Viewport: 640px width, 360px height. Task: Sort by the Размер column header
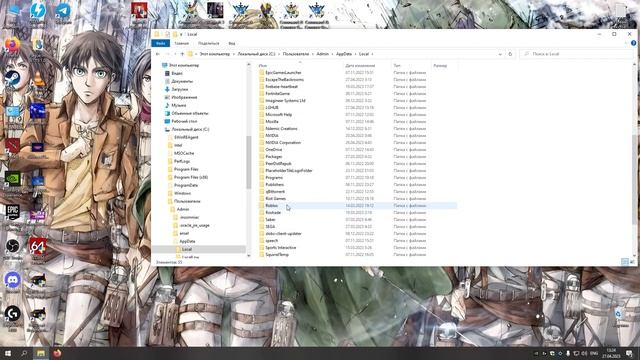coord(440,65)
